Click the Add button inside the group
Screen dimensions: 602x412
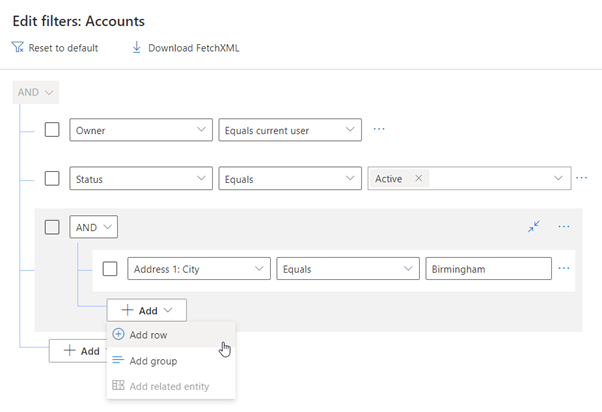(x=146, y=311)
